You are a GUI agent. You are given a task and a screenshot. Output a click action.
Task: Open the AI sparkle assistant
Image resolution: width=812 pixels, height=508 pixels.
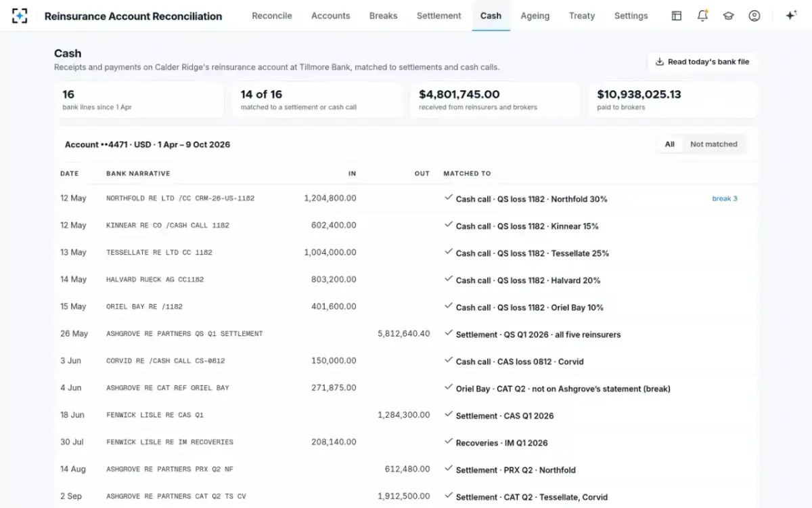791,16
